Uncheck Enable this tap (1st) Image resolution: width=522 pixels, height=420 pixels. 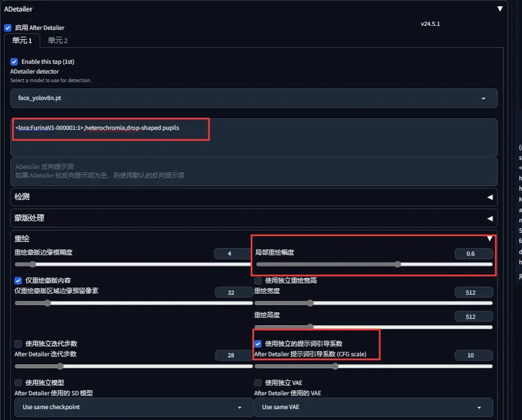coord(14,62)
